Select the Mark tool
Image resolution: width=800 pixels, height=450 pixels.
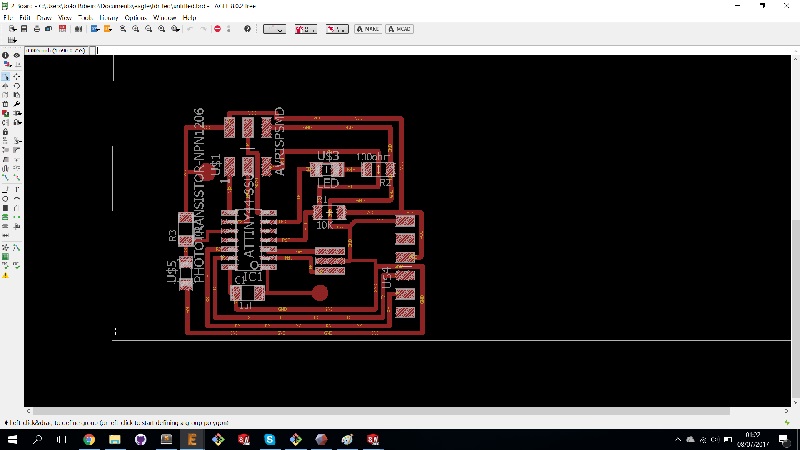point(16,64)
